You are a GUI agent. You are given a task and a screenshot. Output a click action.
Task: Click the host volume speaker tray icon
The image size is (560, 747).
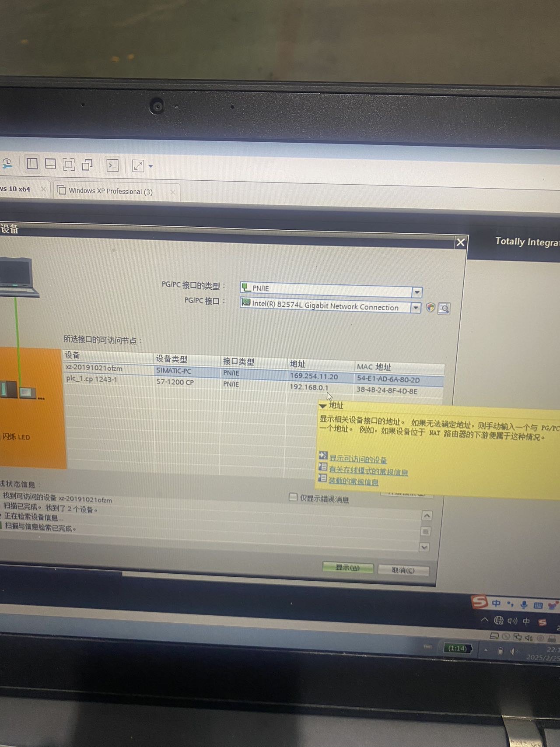(x=515, y=652)
